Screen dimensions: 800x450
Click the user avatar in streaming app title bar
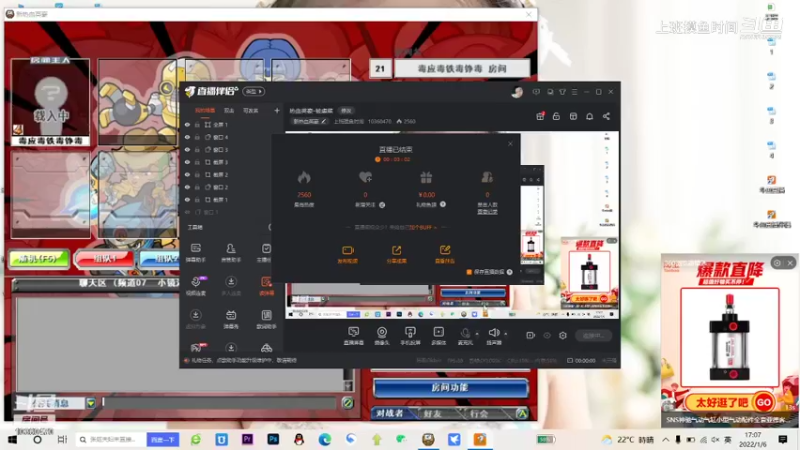tap(517, 92)
